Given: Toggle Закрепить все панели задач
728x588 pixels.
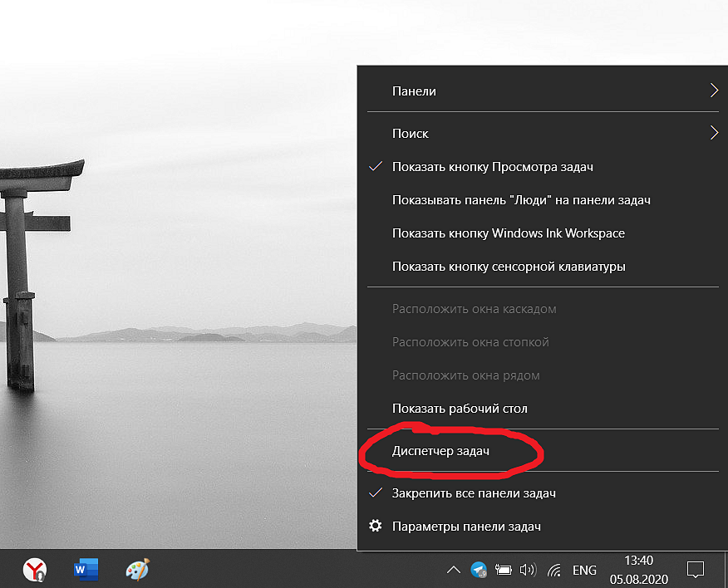Looking at the screenshot, I should 543,493.
